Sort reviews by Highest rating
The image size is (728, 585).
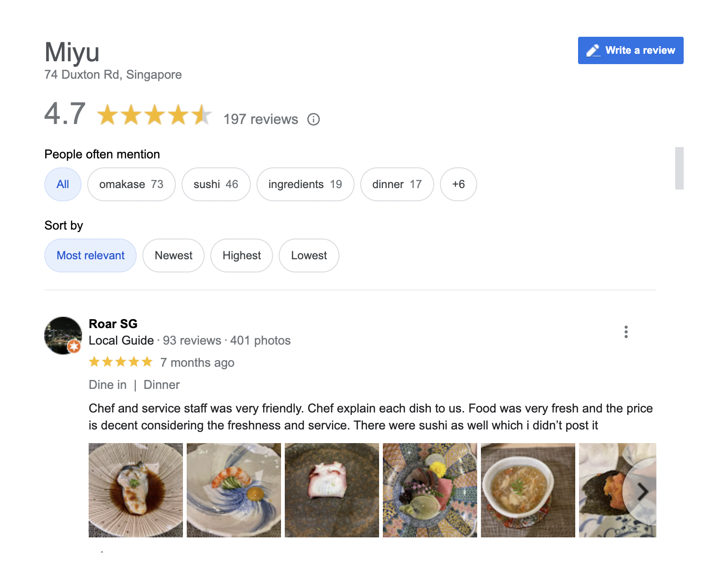pos(241,255)
